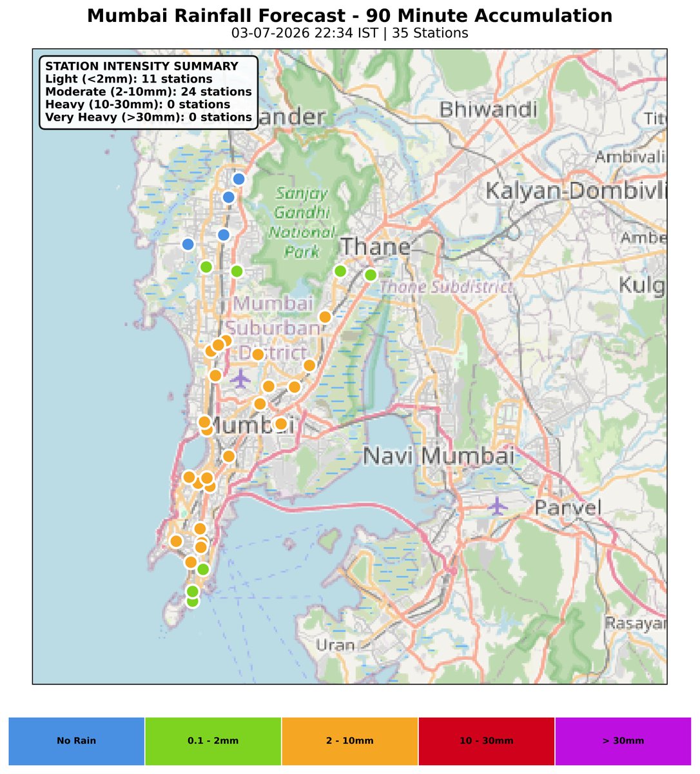Select the southernmost green station marker
The image size is (700, 774).
click(x=192, y=601)
